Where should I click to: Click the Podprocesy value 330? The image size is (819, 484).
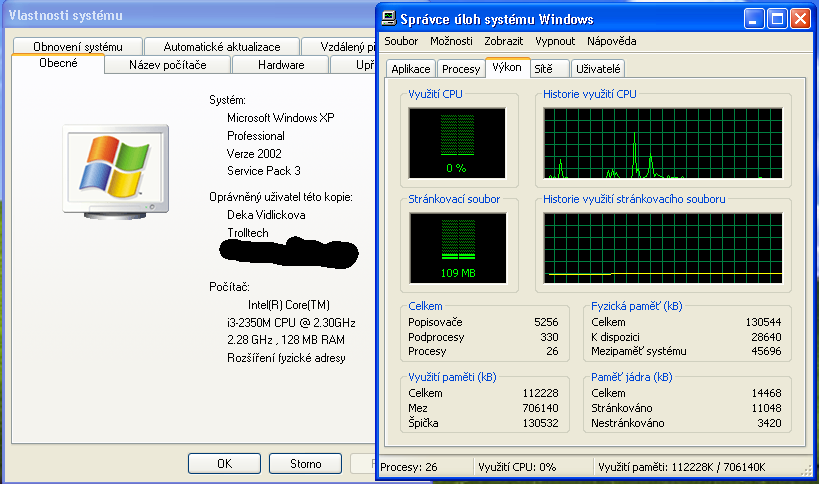click(x=549, y=337)
